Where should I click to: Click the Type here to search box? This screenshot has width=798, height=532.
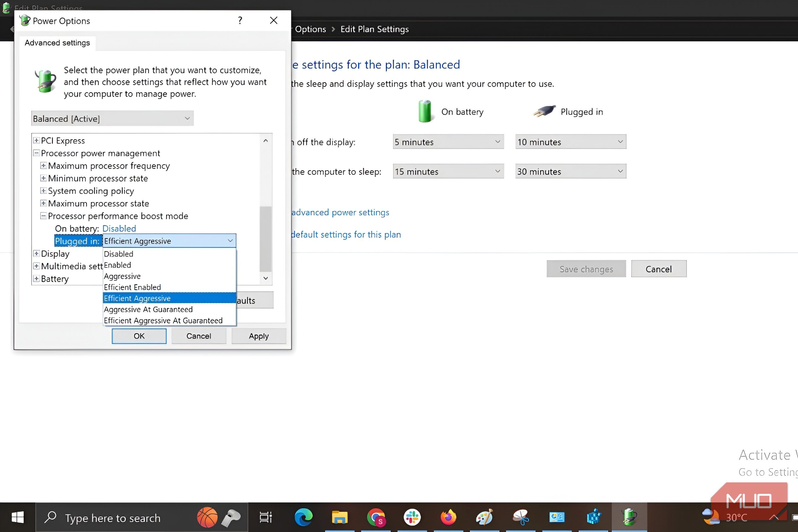click(142, 517)
